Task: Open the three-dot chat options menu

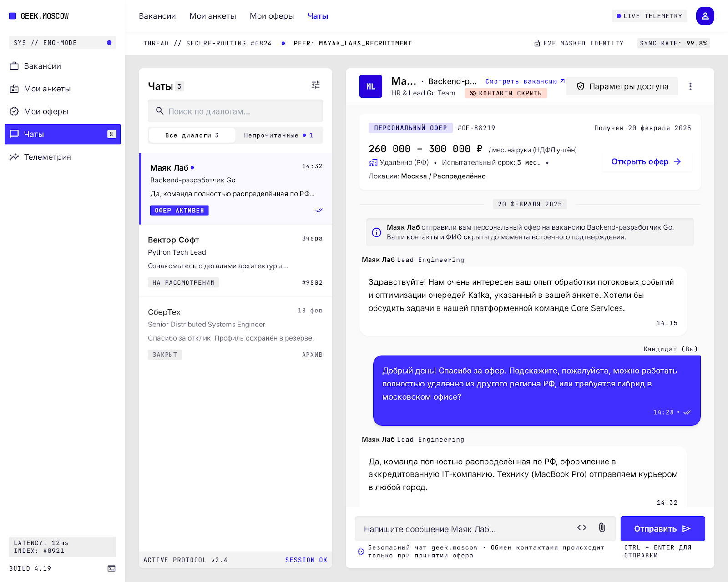Action: pos(690,86)
